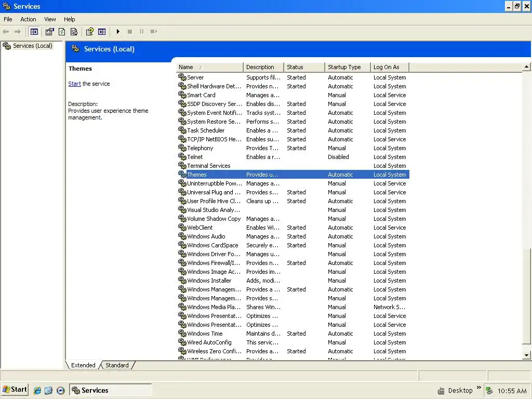Select the Windows Media Player sharing service row

click(x=293, y=307)
